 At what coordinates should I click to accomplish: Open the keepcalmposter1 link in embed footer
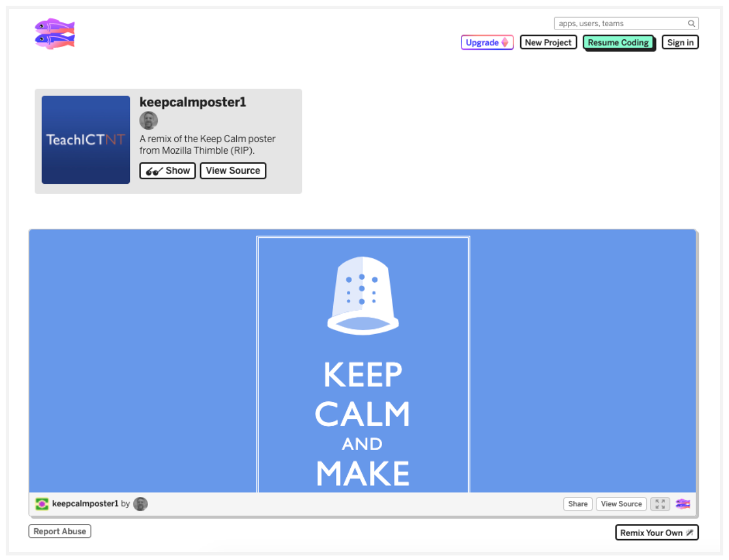coord(85,504)
